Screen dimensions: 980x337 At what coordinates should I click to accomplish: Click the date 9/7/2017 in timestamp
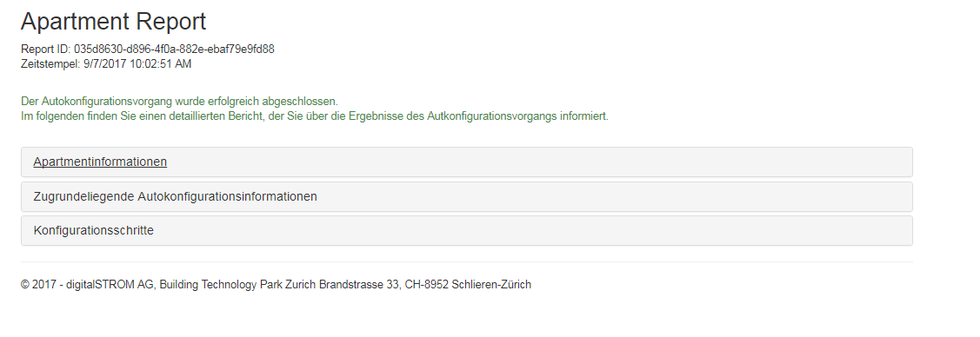coord(105,63)
